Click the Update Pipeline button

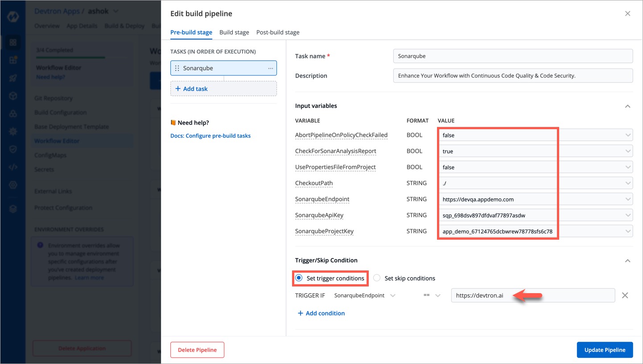pos(605,350)
